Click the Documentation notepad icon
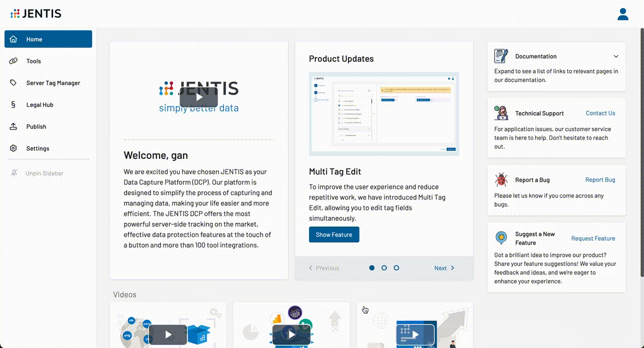Screen dimensions: 644x348 pyautogui.click(x=501, y=56)
